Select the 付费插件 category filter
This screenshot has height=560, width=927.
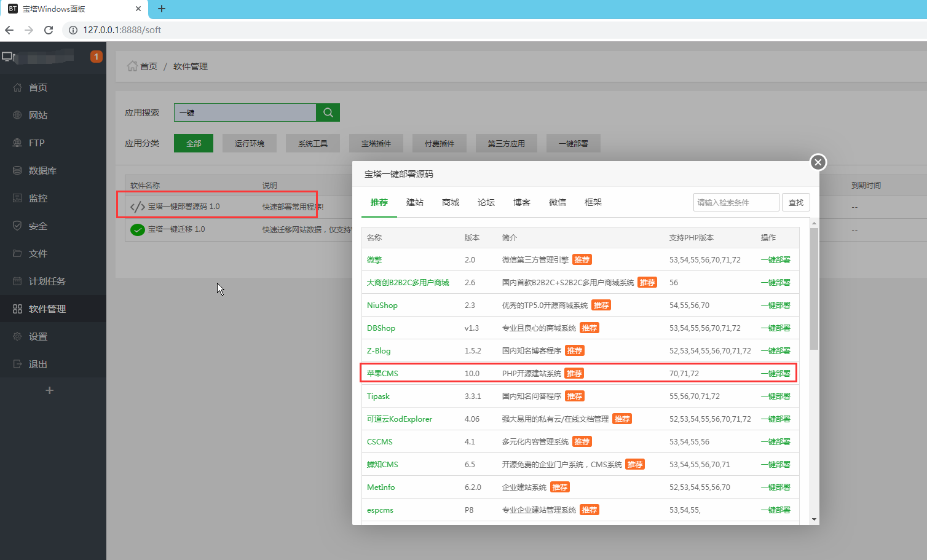(x=440, y=143)
